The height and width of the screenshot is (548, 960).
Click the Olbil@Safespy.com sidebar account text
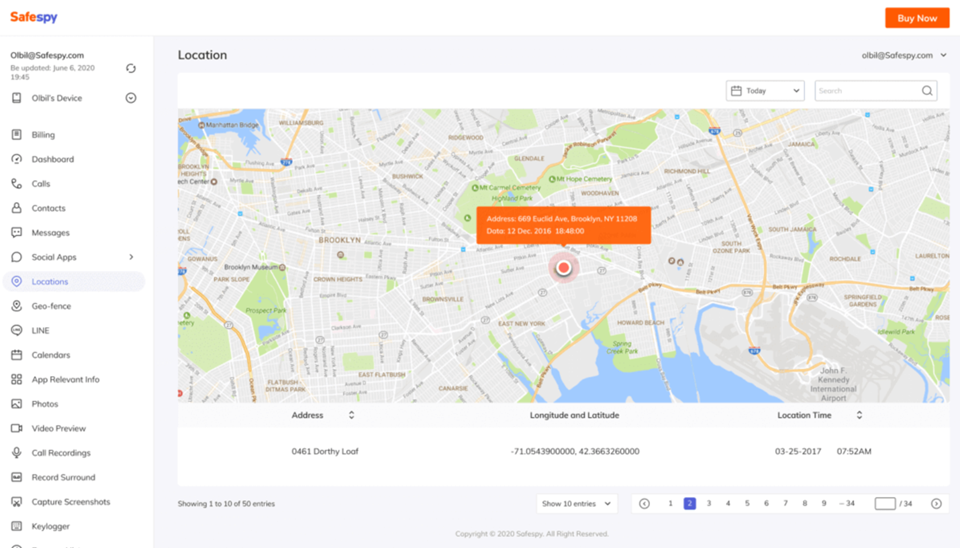tap(47, 55)
